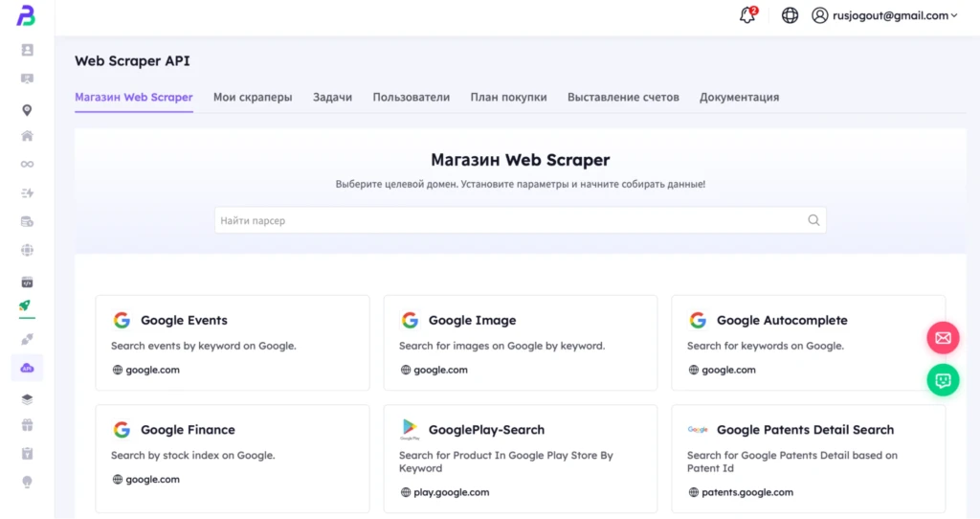Select the GooglePlay-Search scraper card
The image size is (980, 519).
tap(521, 459)
